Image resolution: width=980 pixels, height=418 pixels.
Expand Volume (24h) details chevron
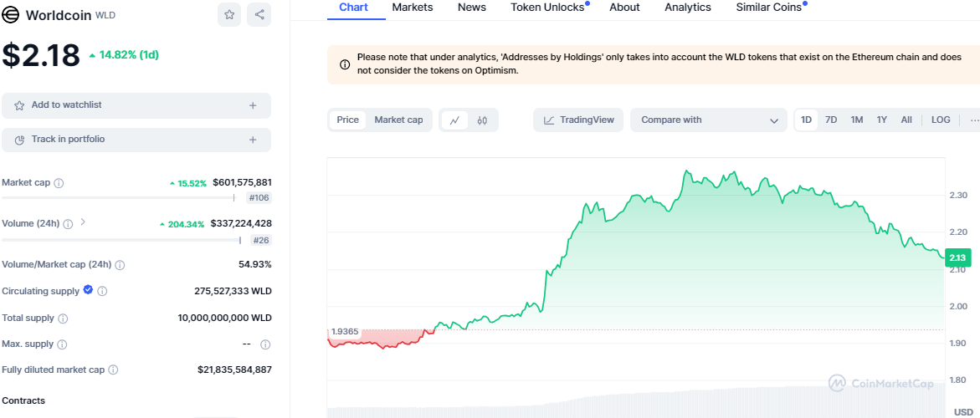tap(83, 222)
